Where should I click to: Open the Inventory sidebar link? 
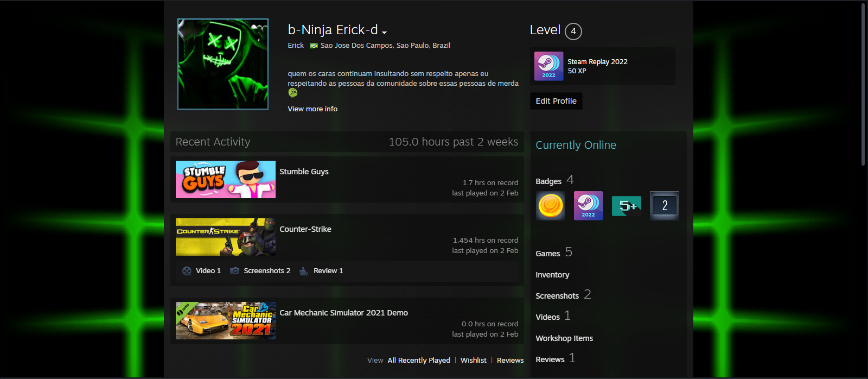(x=552, y=275)
